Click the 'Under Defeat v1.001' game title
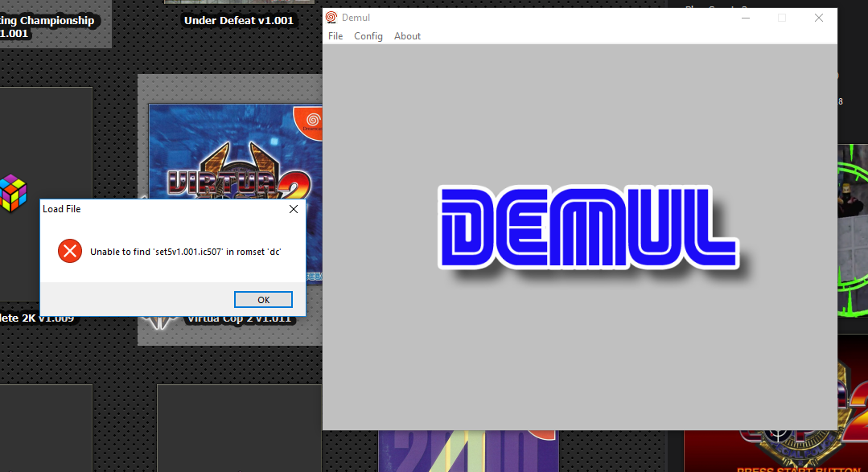868x472 pixels. tap(239, 20)
